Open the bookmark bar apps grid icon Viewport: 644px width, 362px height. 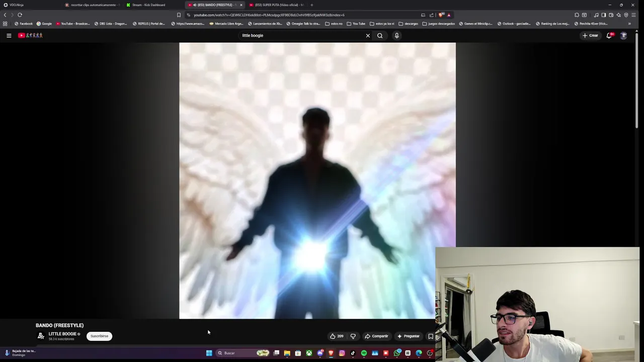pos(5,24)
